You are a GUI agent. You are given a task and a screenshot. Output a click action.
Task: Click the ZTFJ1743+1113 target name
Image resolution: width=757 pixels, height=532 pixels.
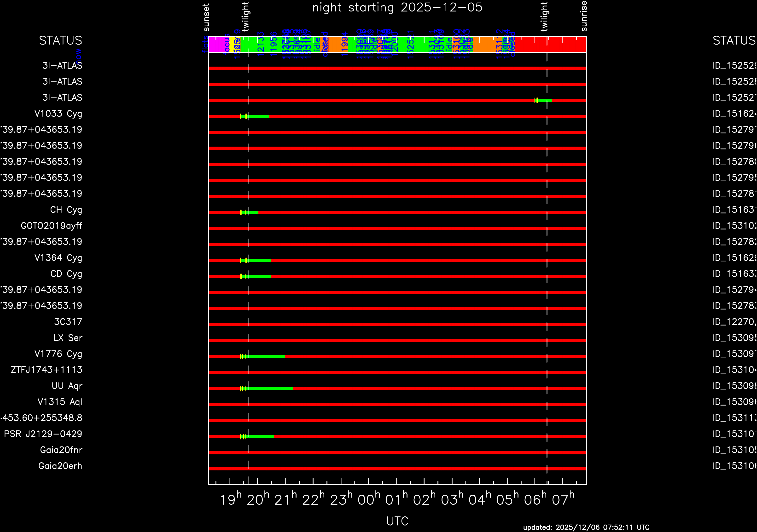click(x=47, y=370)
